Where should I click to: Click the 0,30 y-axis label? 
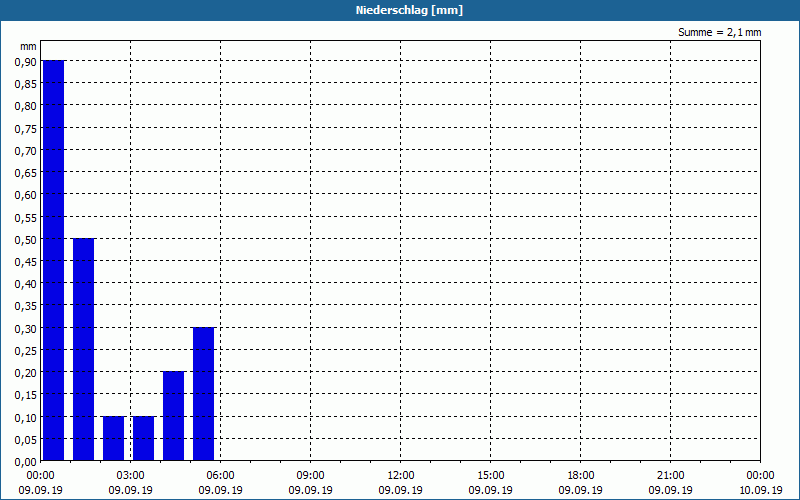pos(26,329)
